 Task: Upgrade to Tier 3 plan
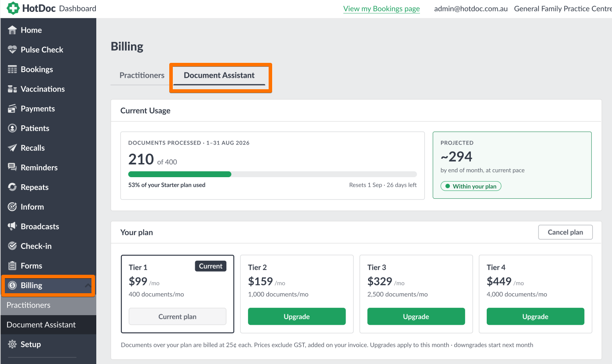click(416, 317)
